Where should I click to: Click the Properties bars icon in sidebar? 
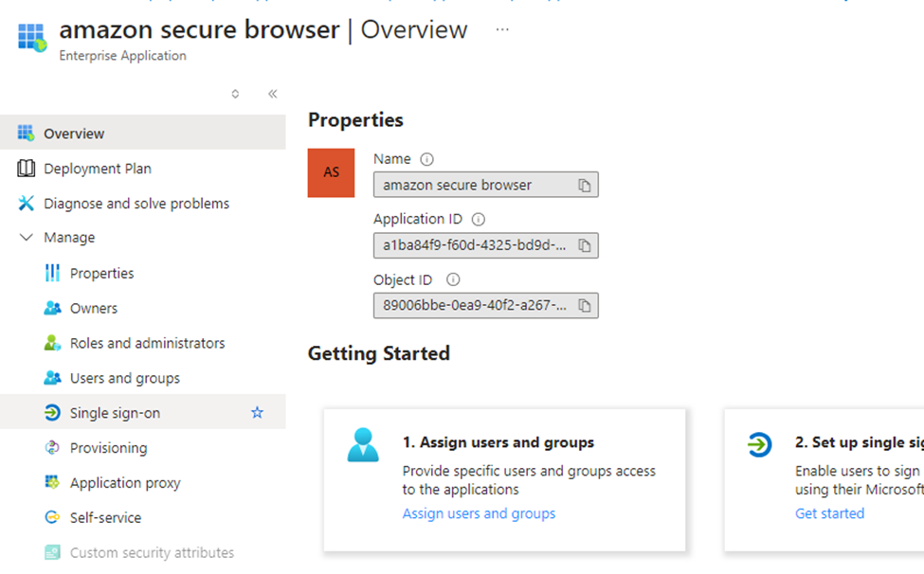click(x=52, y=273)
